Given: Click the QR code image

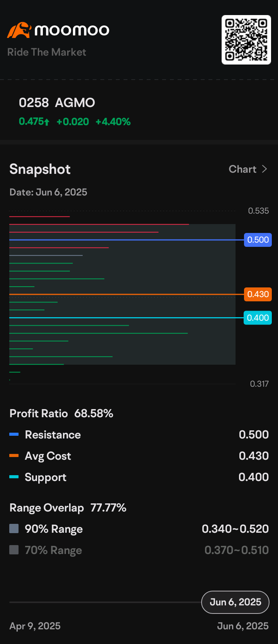Looking at the screenshot, I should pos(246,40).
